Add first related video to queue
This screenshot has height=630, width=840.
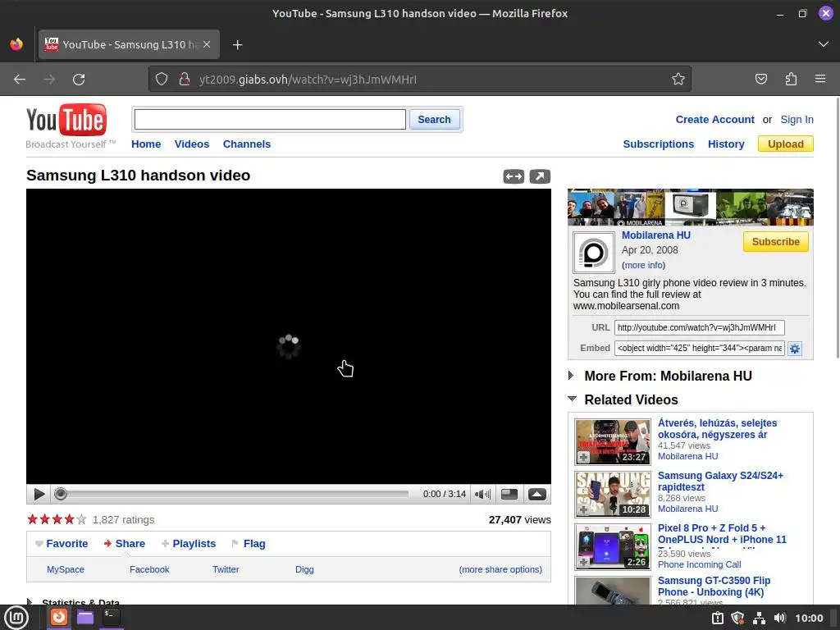(583, 457)
